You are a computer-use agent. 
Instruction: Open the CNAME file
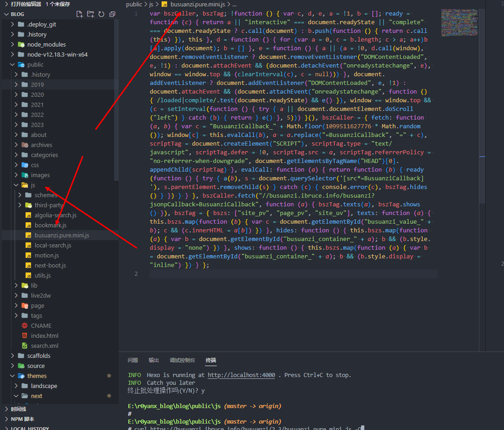(41, 325)
